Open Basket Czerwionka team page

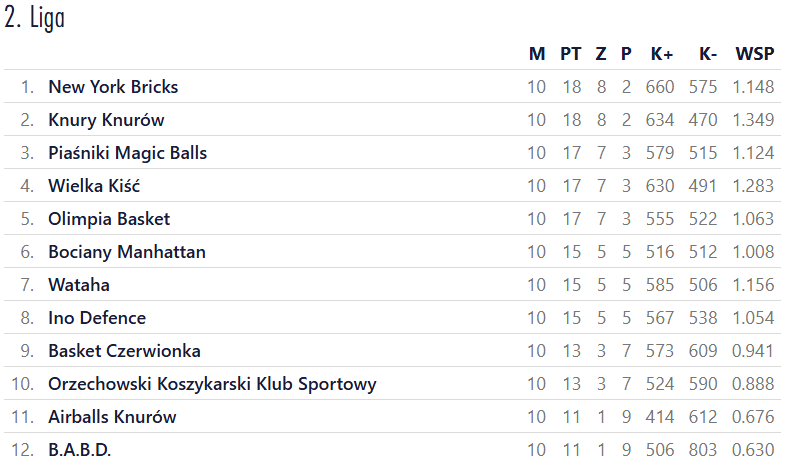[x=124, y=351]
